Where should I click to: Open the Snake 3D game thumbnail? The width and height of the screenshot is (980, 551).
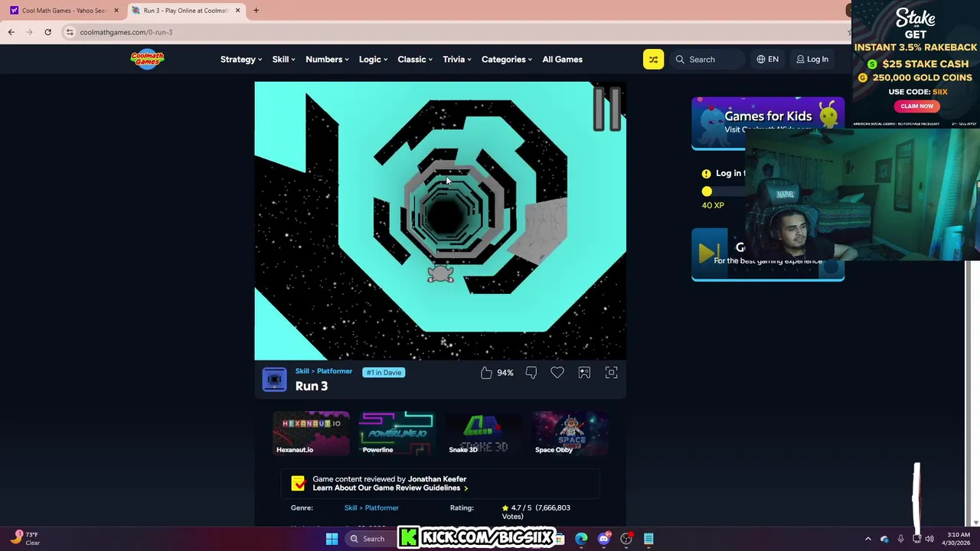click(x=483, y=433)
